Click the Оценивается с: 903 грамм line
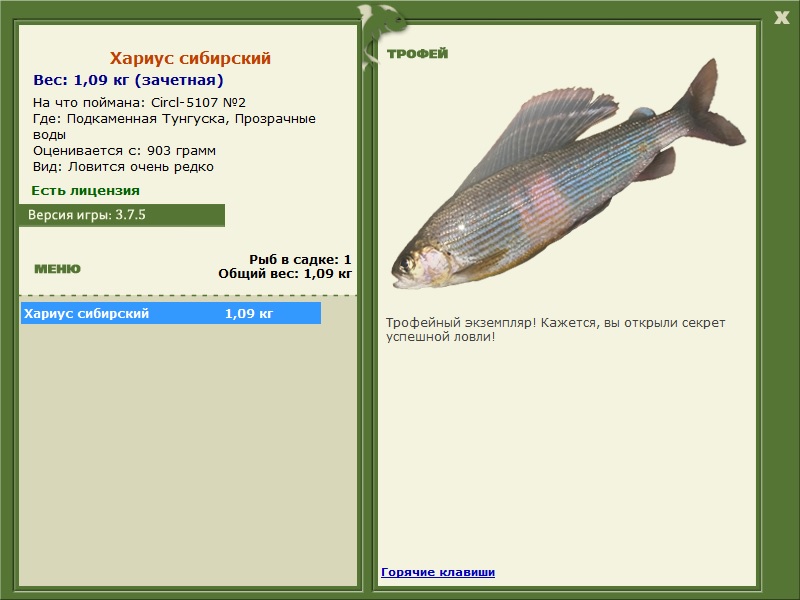Image resolution: width=800 pixels, height=600 pixels. point(124,151)
